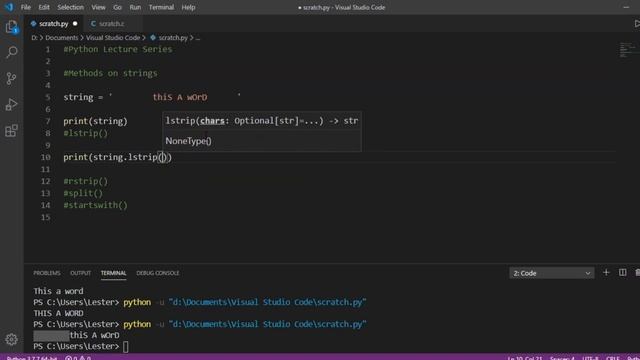The image size is (640, 360).
Task: Open the Source Control view
Action: point(11,78)
